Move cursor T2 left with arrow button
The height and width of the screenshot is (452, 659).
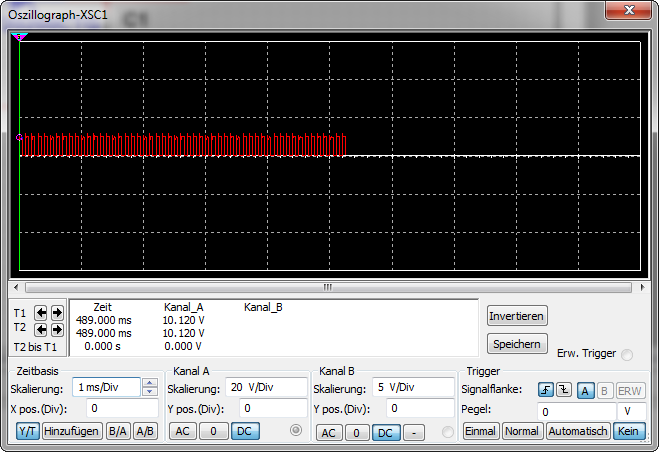click(41, 330)
